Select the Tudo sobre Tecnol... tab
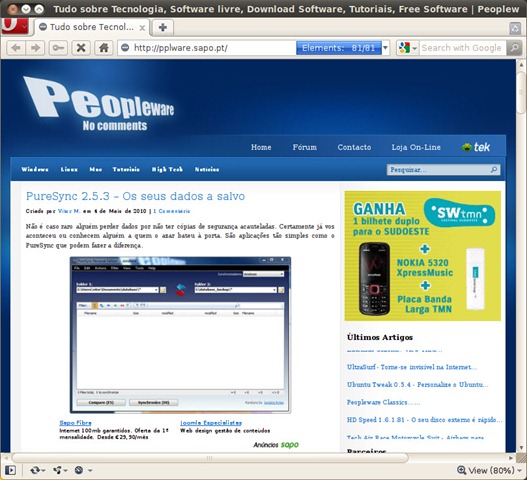 click(91, 27)
